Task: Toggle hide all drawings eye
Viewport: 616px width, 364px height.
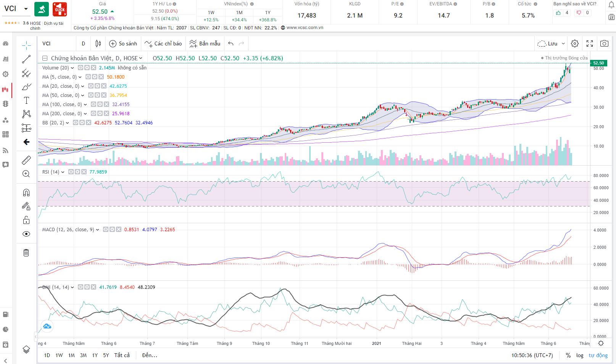Action: [26, 234]
